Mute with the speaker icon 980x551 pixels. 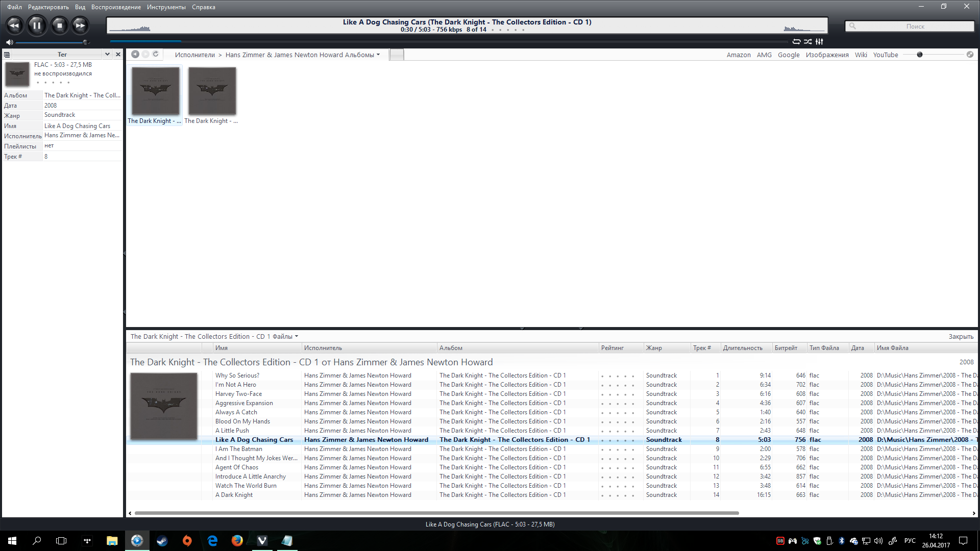pos(9,42)
